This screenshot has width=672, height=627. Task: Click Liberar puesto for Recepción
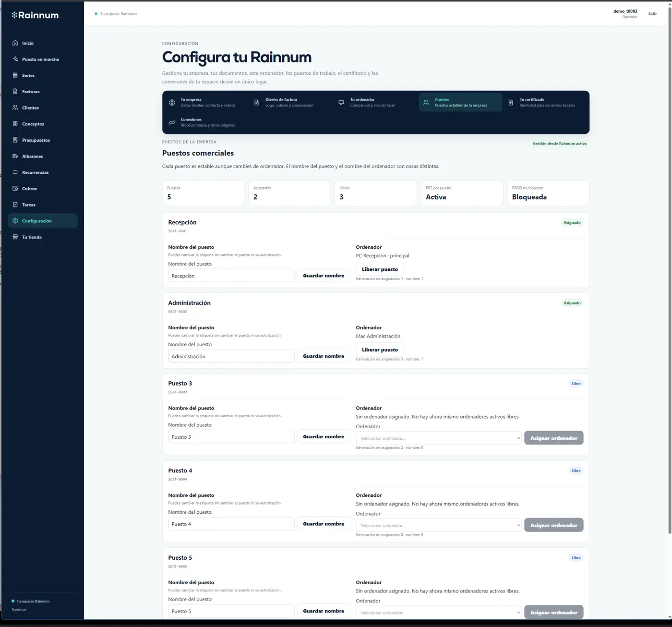tap(380, 269)
